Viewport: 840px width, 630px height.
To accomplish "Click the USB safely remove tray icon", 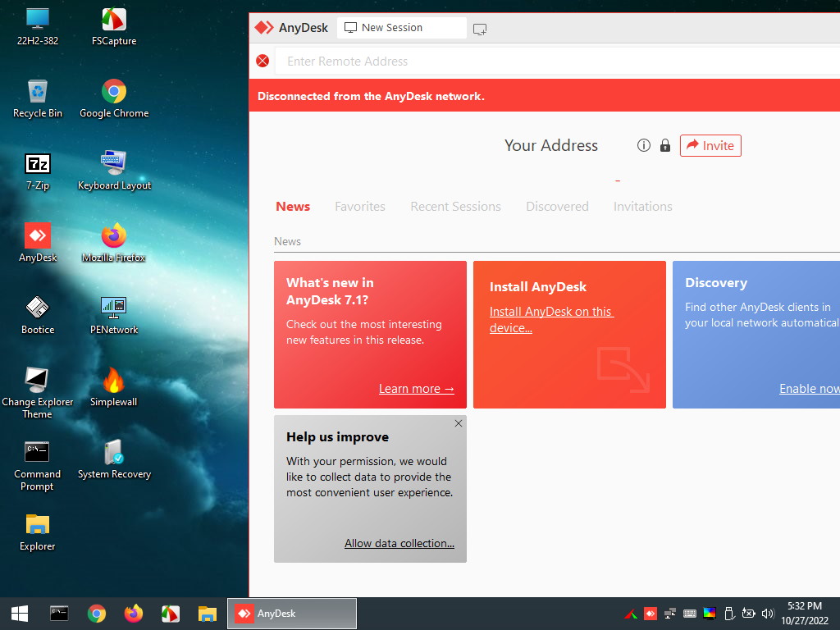I will click(728, 614).
